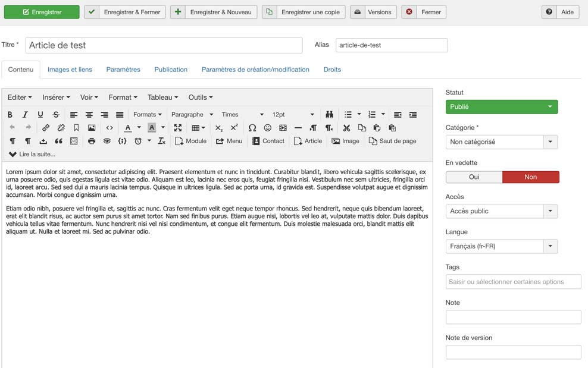Align text to the left
Viewport: 588px width, 368px height.
74,115
